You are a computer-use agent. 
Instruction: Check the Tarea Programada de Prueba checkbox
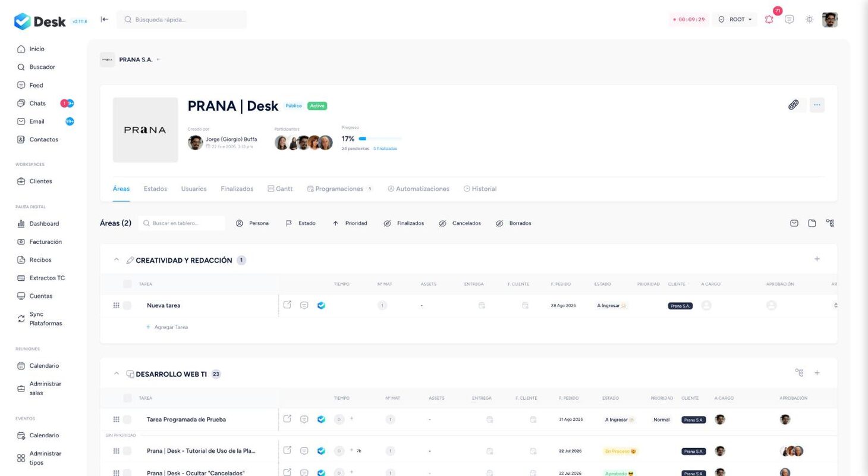(x=127, y=419)
